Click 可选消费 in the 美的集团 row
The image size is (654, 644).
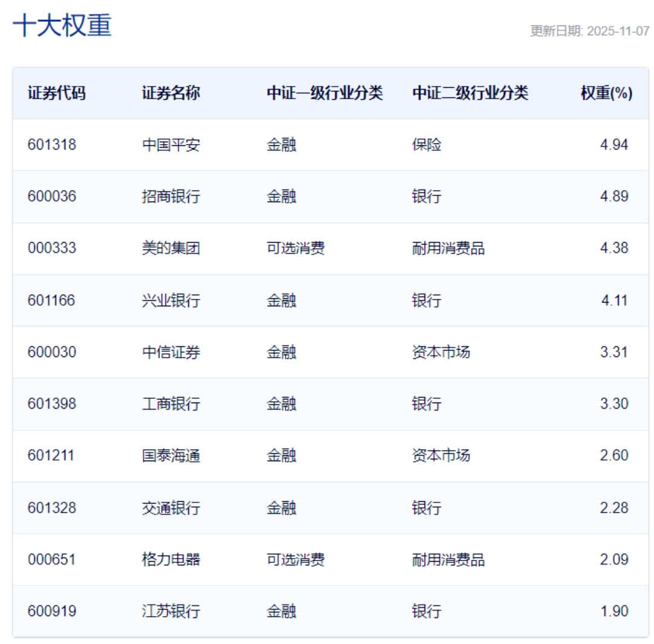(296, 248)
